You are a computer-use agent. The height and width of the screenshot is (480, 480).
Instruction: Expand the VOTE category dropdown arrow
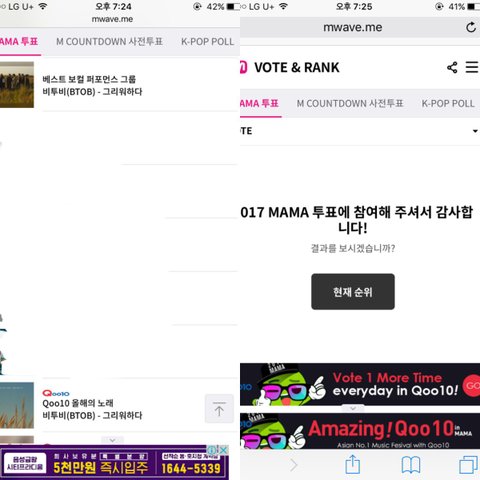coord(475,131)
